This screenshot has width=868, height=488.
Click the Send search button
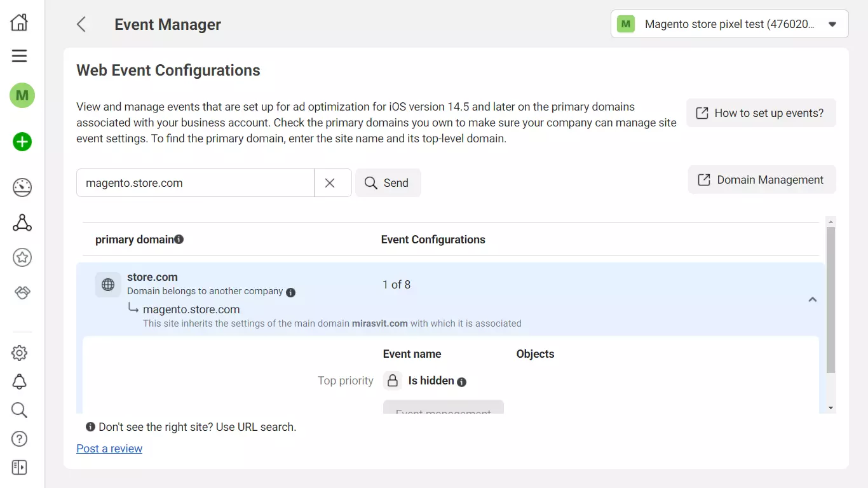point(388,183)
